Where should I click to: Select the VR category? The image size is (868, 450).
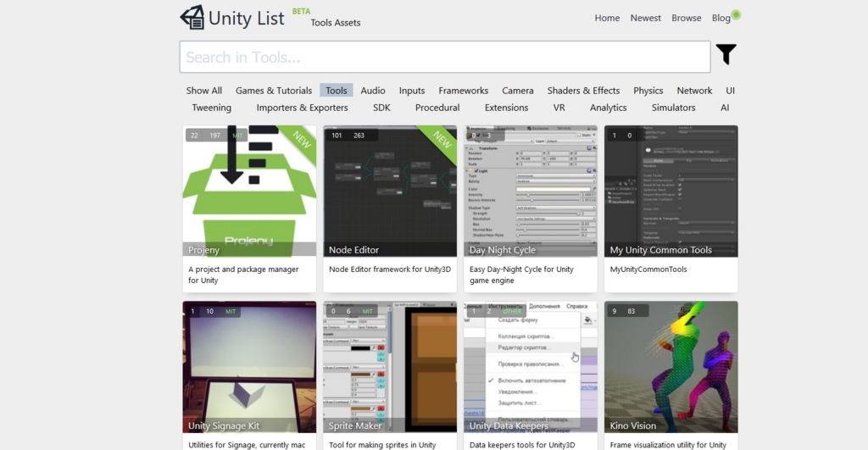click(559, 108)
